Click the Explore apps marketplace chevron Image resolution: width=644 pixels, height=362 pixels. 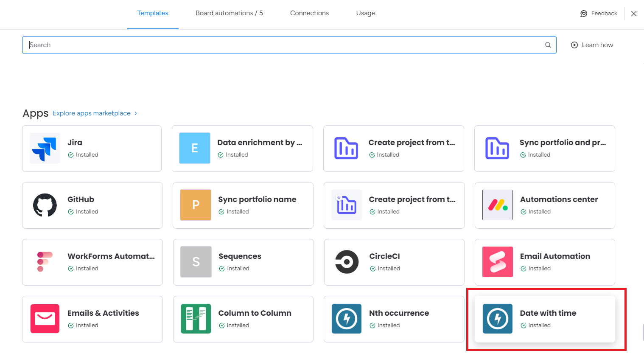click(136, 113)
